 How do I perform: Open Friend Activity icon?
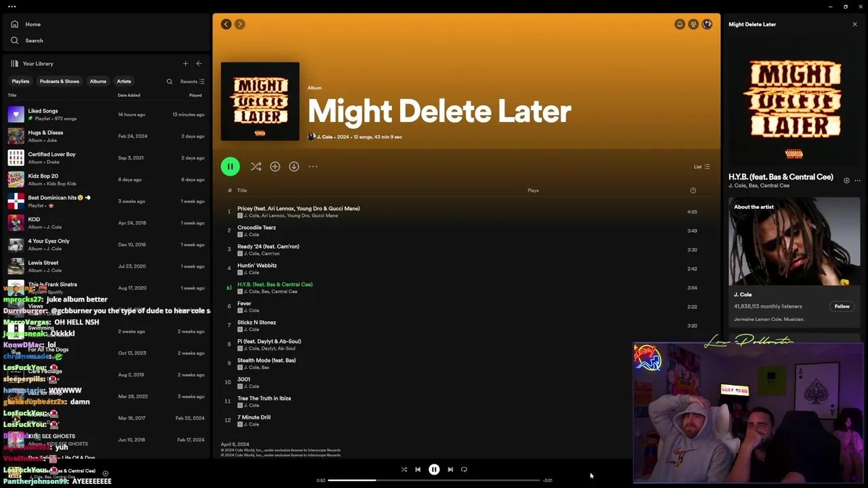(x=693, y=24)
